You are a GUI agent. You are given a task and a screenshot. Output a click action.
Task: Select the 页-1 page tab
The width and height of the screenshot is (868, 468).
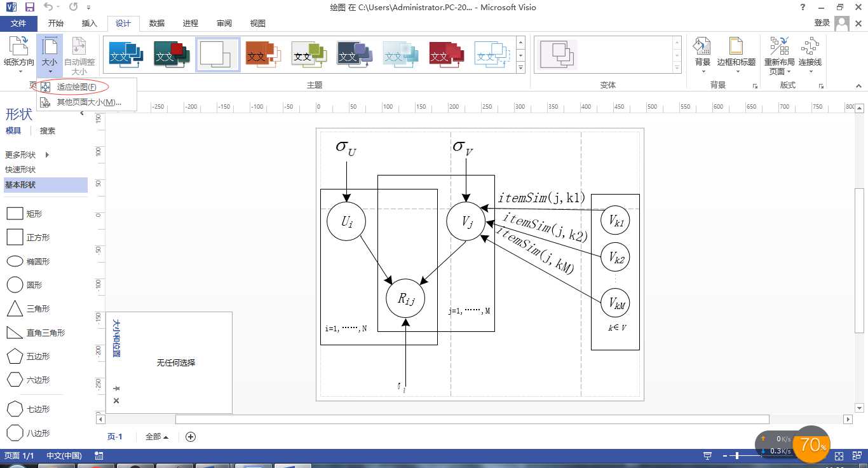click(114, 437)
